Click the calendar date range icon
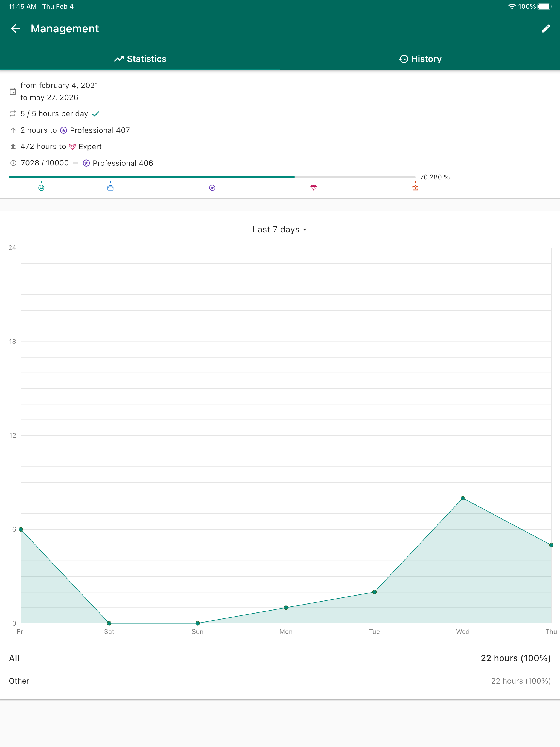The image size is (560, 747). pyautogui.click(x=13, y=91)
